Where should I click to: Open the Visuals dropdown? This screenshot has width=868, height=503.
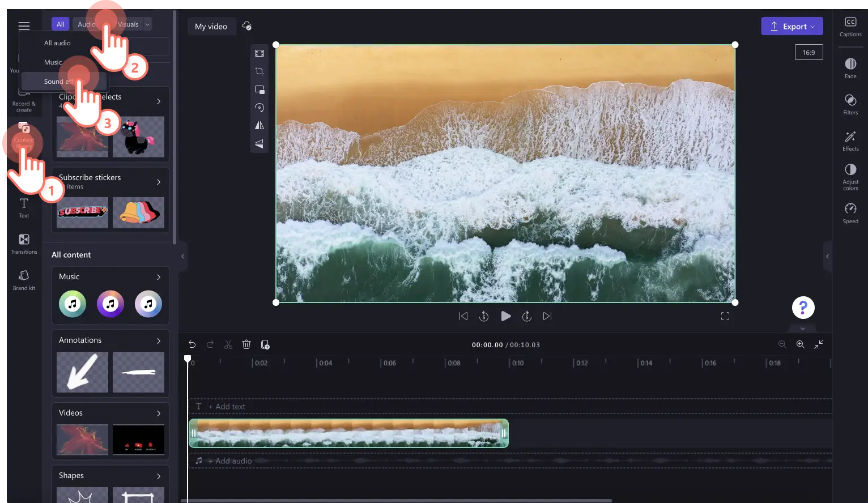click(134, 24)
